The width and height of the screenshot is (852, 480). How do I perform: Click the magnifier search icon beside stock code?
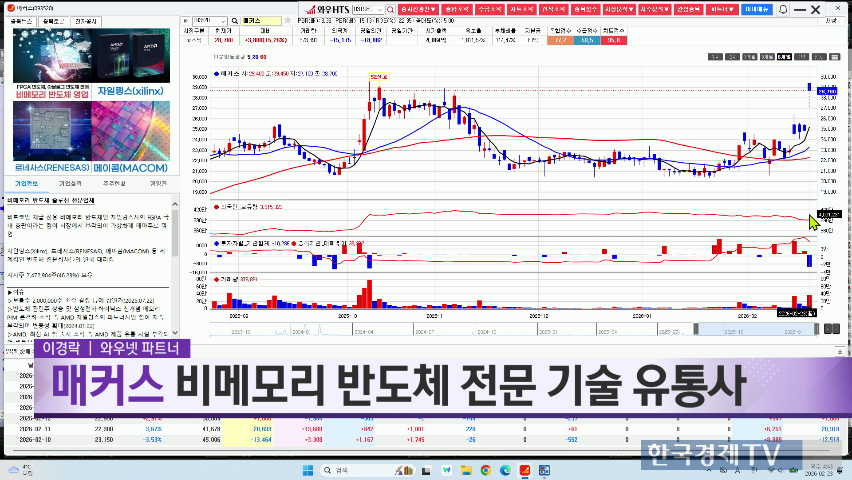pyautogui.click(x=233, y=20)
